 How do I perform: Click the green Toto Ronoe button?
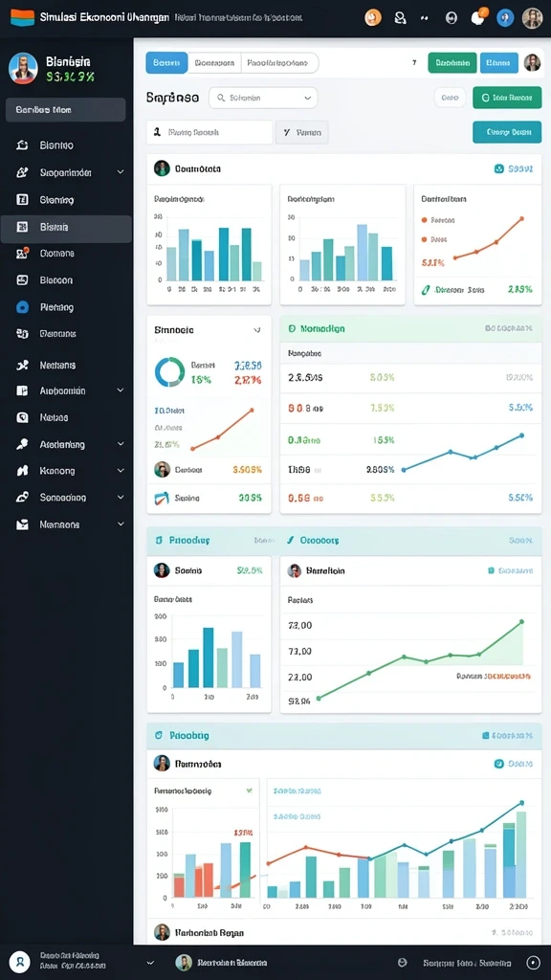(507, 98)
